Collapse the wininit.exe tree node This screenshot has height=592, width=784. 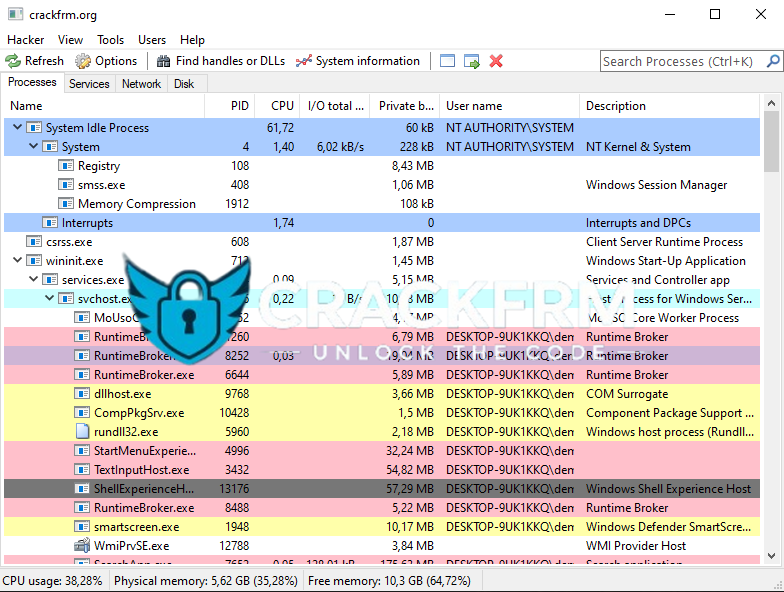point(17,261)
